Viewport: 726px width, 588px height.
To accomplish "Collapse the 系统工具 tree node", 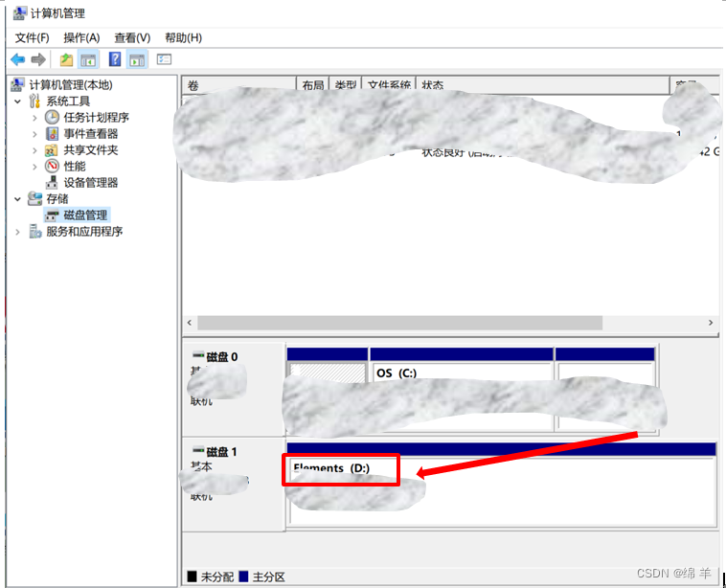I will coord(17,102).
